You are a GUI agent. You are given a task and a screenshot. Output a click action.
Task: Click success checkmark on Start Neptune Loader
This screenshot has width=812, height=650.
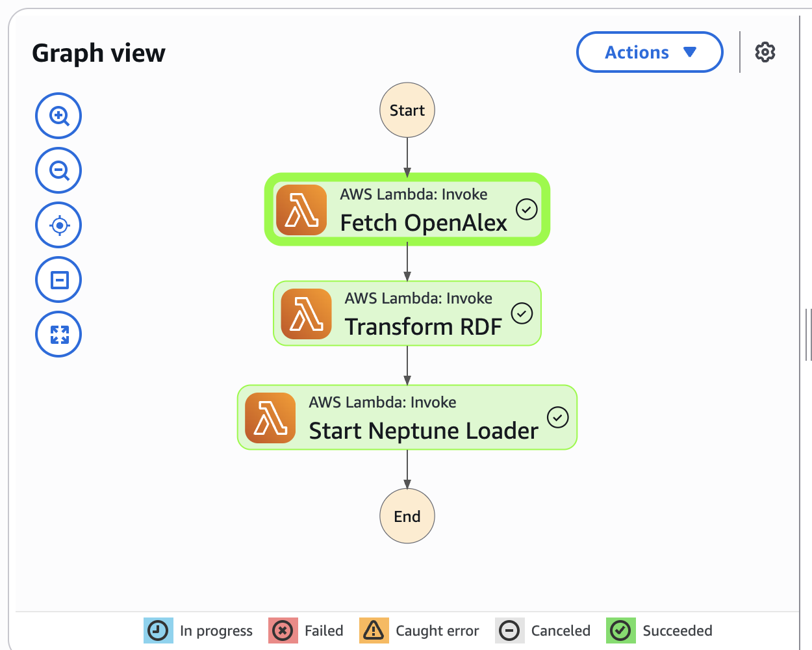point(558,417)
